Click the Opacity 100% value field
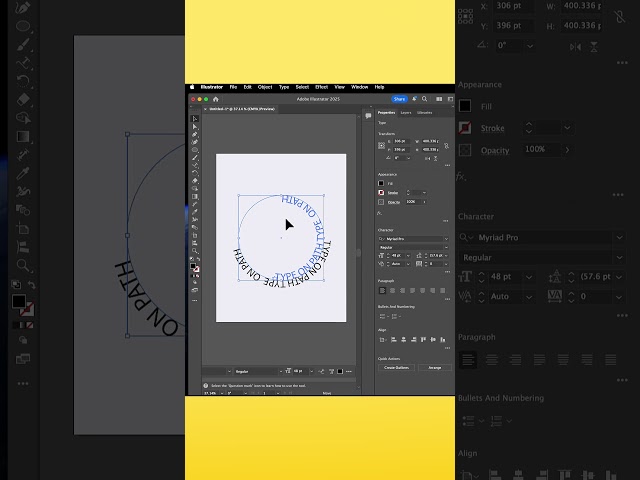The image size is (640, 480). (x=413, y=202)
